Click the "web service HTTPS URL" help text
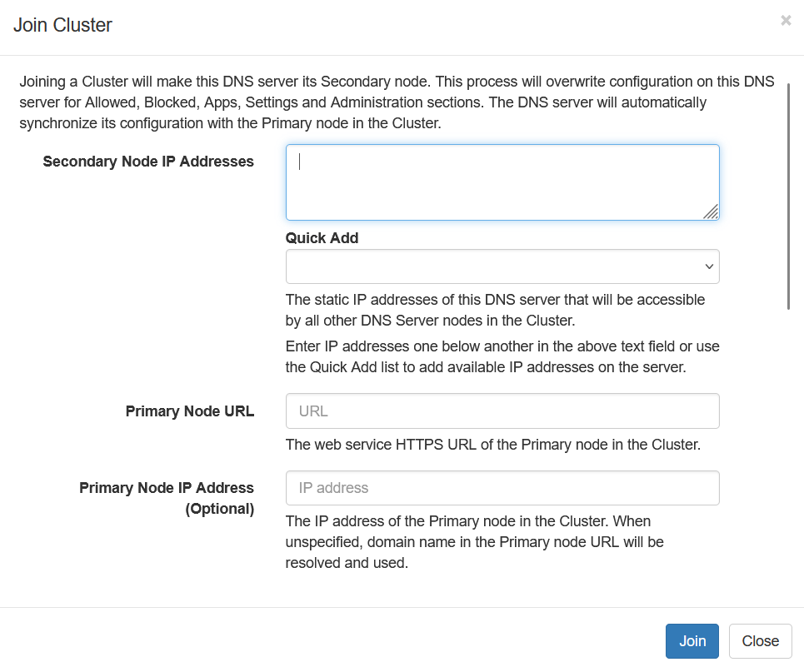 [x=492, y=445]
